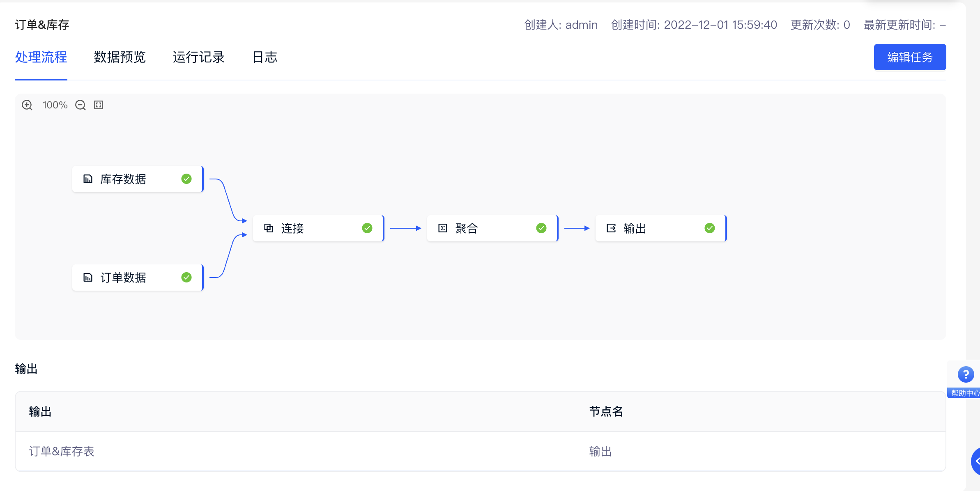
Task: Open the 日志 tab
Action: 265,57
